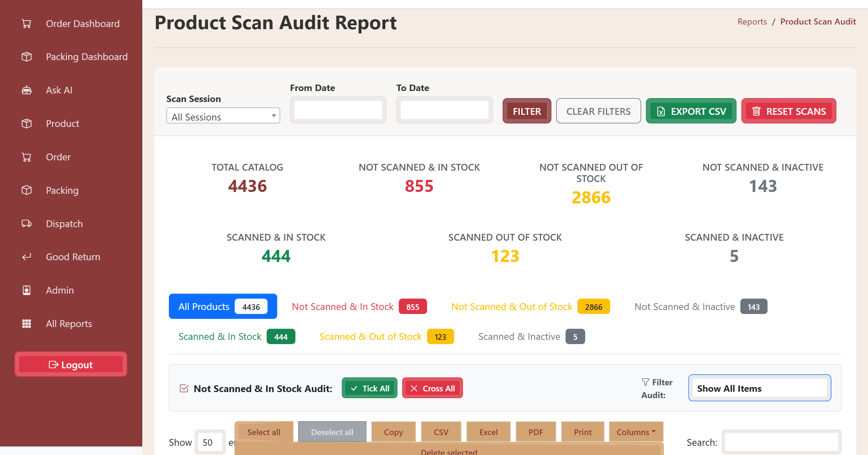Click the From Date input field

(338, 110)
